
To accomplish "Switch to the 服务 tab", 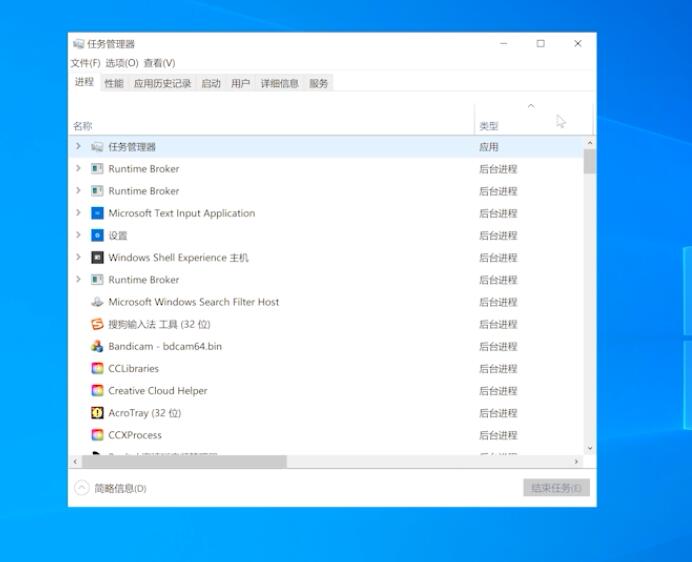I will 319,83.
